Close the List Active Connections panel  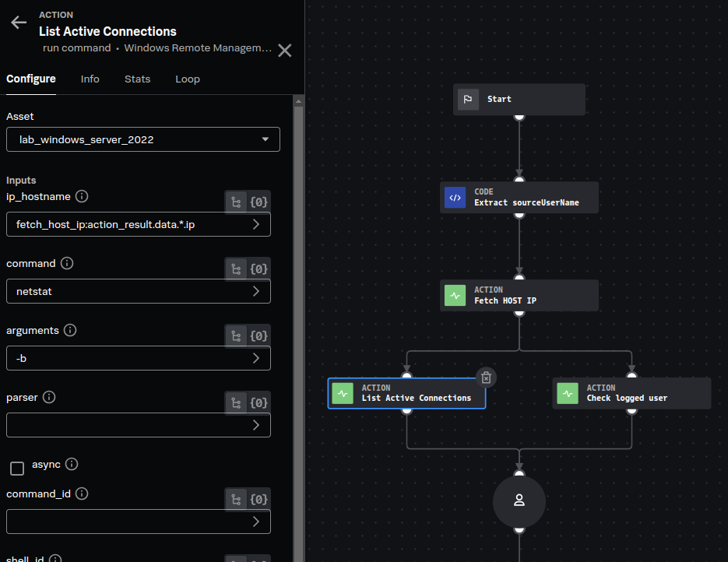click(x=285, y=51)
